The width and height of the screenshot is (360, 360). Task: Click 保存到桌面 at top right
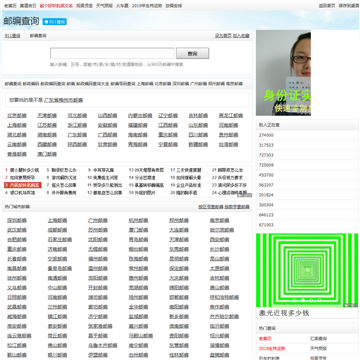pos(348,6)
